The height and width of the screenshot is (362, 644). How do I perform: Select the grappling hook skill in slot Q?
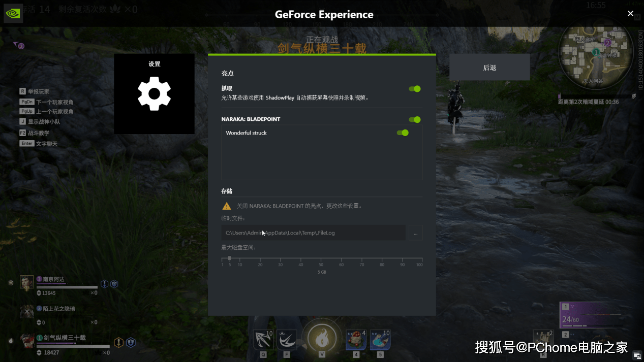[x=263, y=339]
